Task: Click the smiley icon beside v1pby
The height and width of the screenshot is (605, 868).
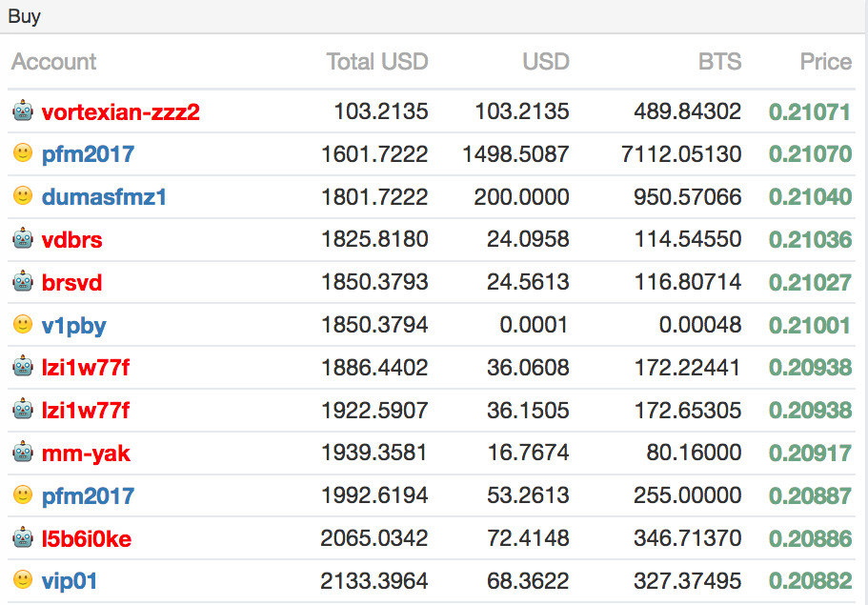Action: coord(23,324)
